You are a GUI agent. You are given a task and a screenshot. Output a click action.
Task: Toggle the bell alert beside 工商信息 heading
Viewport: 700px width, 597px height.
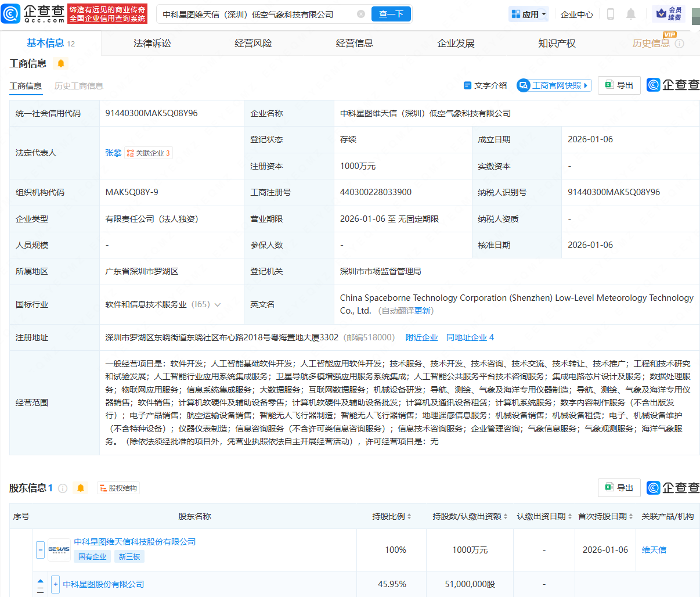click(x=61, y=63)
